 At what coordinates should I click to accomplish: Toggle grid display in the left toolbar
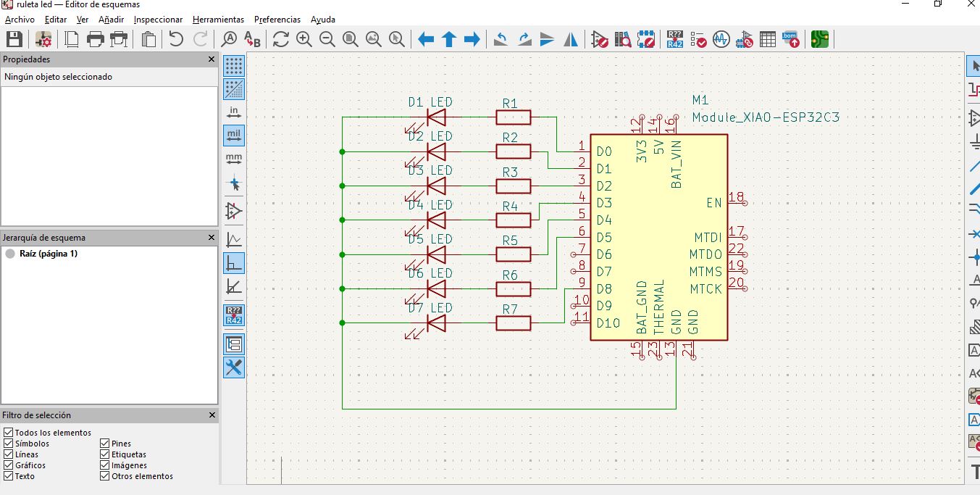pos(234,67)
